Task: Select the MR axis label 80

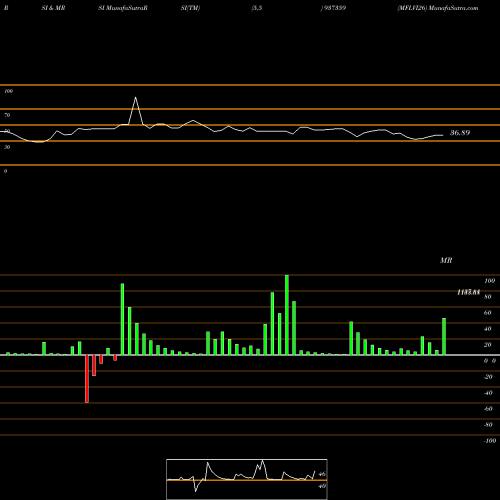Action: tap(488, 297)
